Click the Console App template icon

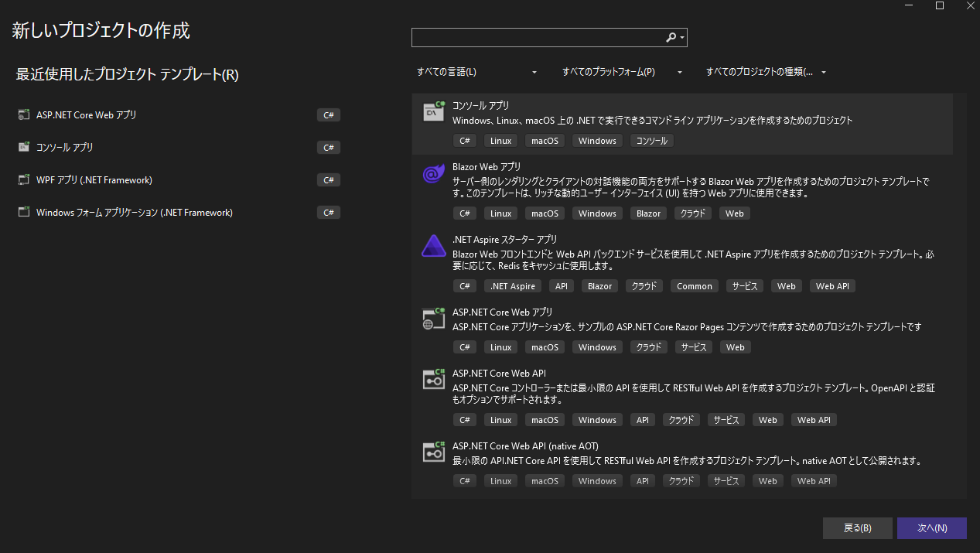(433, 112)
